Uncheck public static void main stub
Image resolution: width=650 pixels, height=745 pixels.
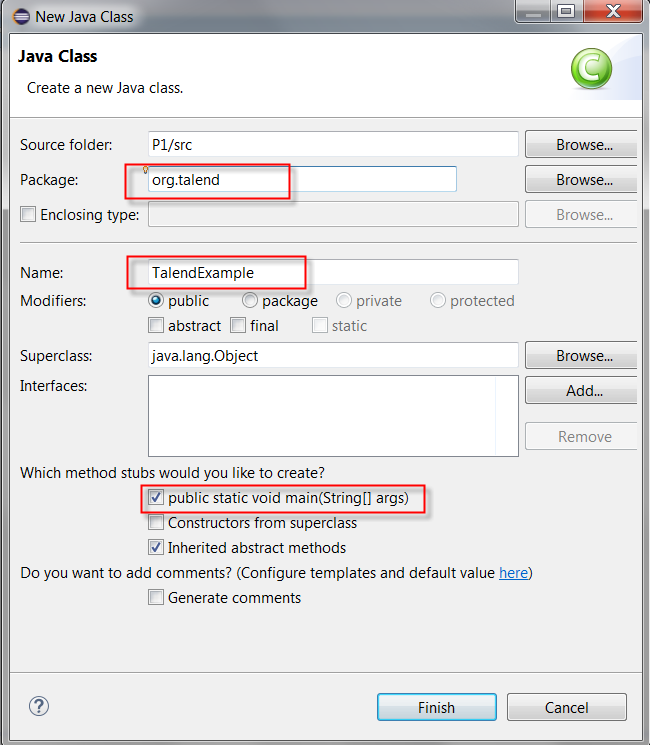[156, 497]
